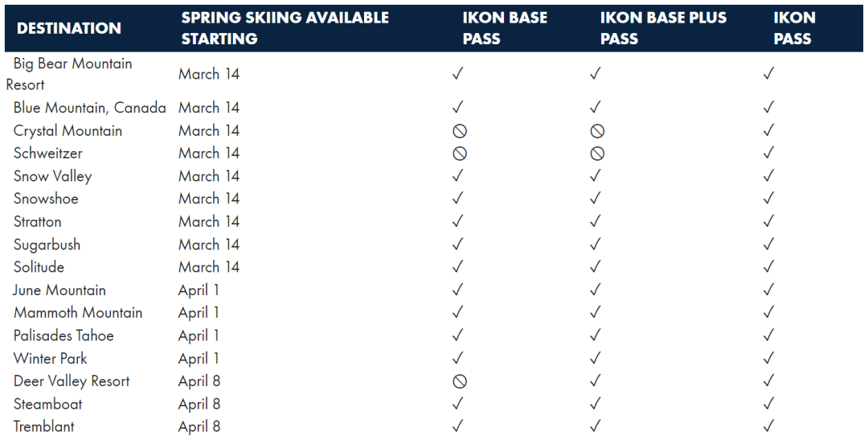868x444 pixels.
Task: Click Schweitzer's Ikon Base Plus restricted icon
Action: (597, 154)
